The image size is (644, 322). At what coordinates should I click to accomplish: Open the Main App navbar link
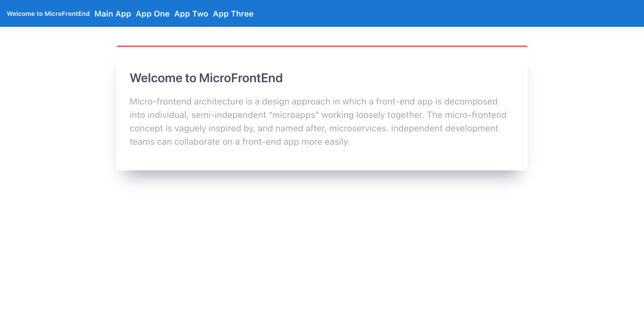112,14
